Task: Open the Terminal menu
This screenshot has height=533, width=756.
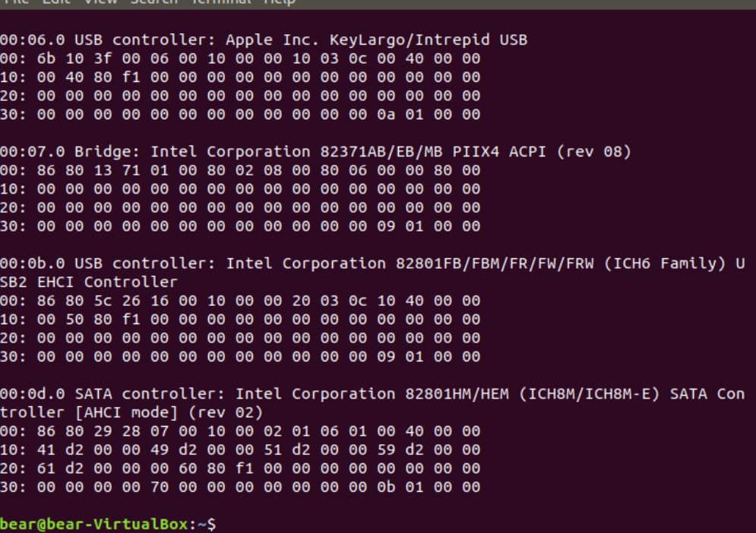Action: 221,2
